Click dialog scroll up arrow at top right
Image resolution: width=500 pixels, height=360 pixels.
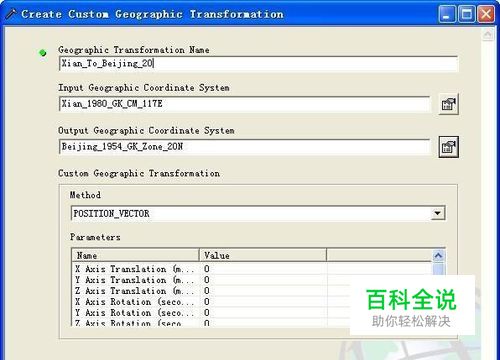[x=488, y=34]
